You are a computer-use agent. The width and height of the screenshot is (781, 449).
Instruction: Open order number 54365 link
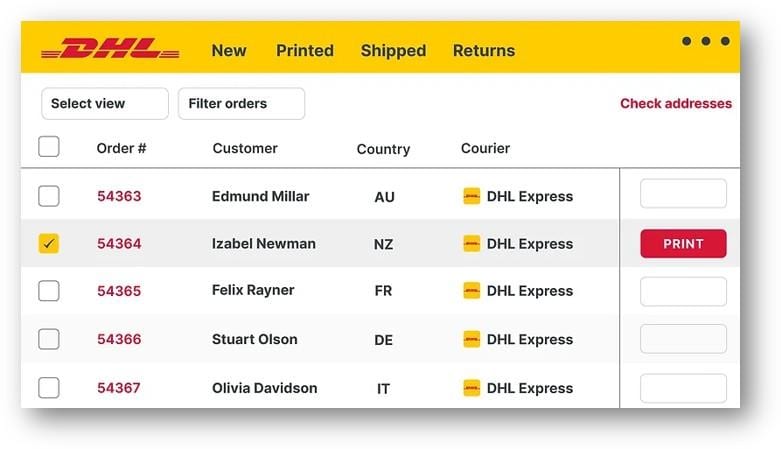(x=119, y=291)
